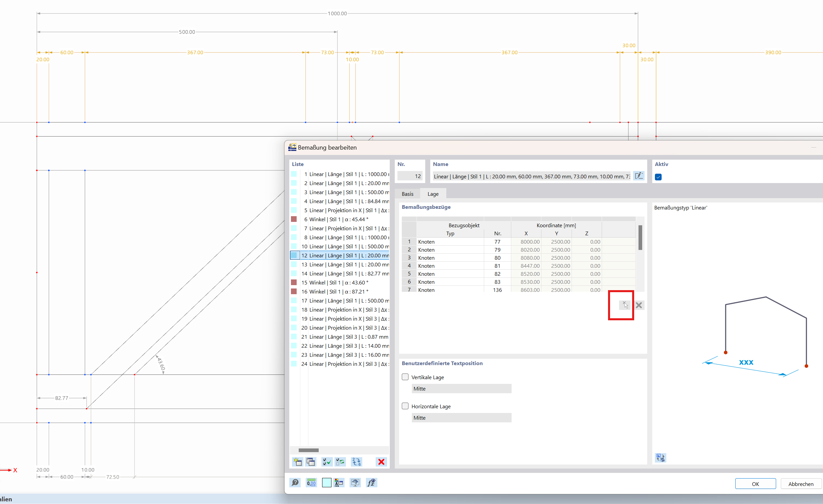Click the light cyan color swatch in bottom toolbar
Image resolution: width=823 pixels, height=504 pixels.
pos(326,483)
